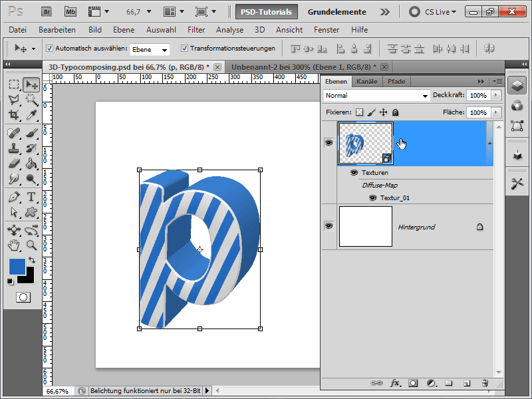Select the Rectangular Marquee tool

13,84
